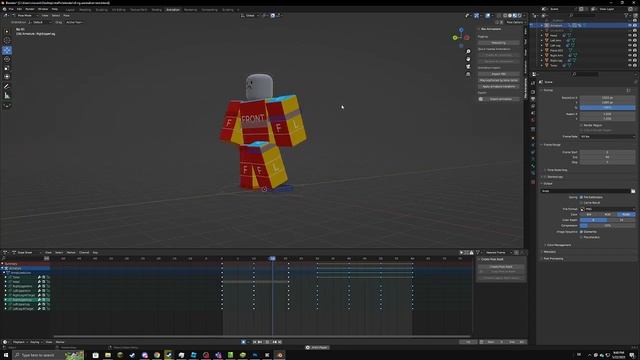Open Chrome from the taskbar
Viewport: 640px width, 360px height.
click(x=157, y=355)
